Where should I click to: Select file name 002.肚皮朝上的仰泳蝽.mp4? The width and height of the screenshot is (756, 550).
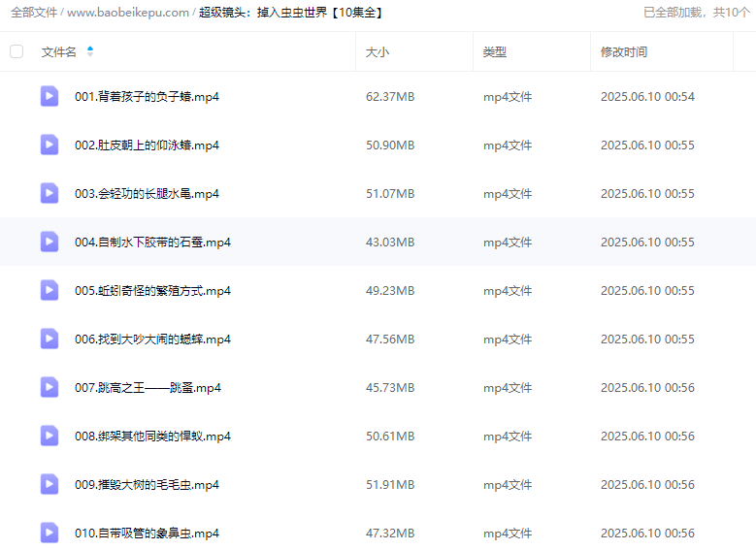pyautogui.click(x=147, y=146)
